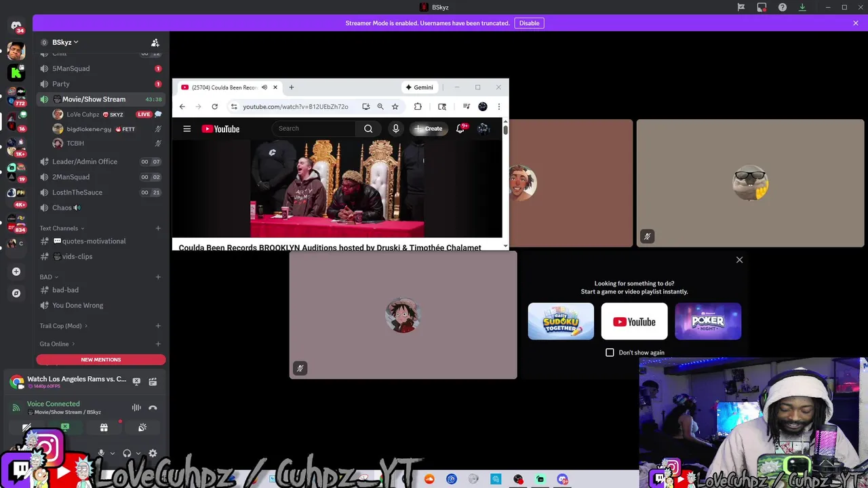Image resolution: width=868 pixels, height=488 pixels.
Task: Check the Don't show again checkbox
Action: click(610, 352)
